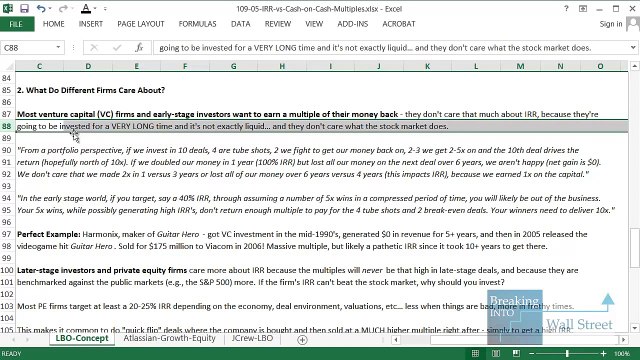Image resolution: width=640 pixels, height=360 pixels.
Task: Click the user account avatar icon
Action: pos(633,24)
